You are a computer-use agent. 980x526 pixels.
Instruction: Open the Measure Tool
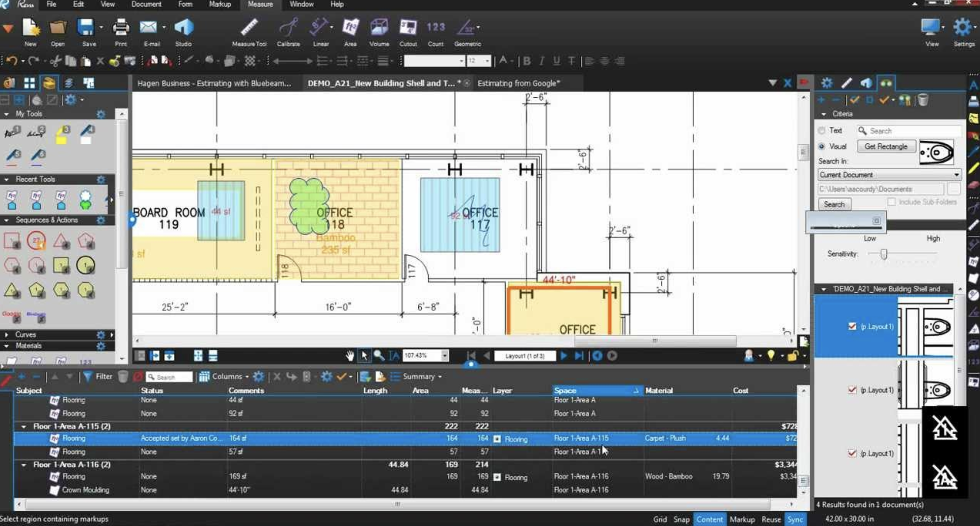pyautogui.click(x=249, y=31)
